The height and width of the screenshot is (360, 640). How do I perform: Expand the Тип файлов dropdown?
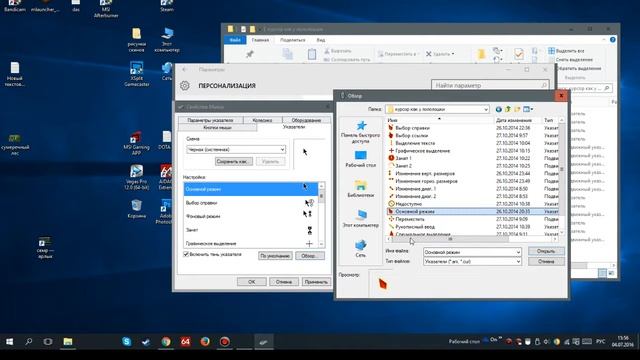point(518,262)
